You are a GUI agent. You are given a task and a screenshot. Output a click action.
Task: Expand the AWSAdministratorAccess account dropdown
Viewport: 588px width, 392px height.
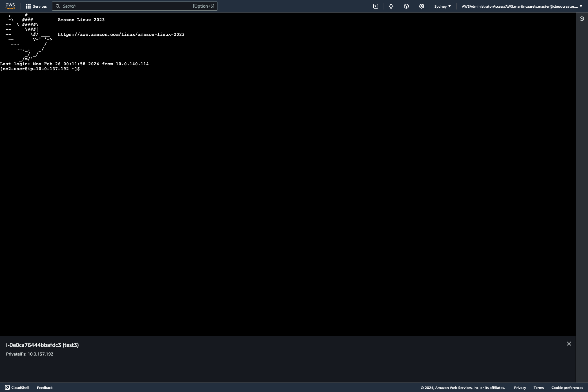pyautogui.click(x=522, y=6)
